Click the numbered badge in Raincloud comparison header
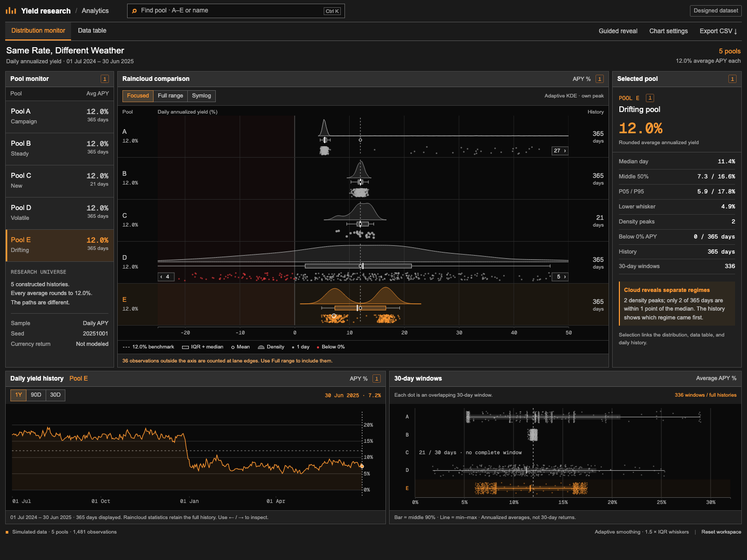Image resolution: width=747 pixels, height=560 pixels. pyautogui.click(x=600, y=79)
